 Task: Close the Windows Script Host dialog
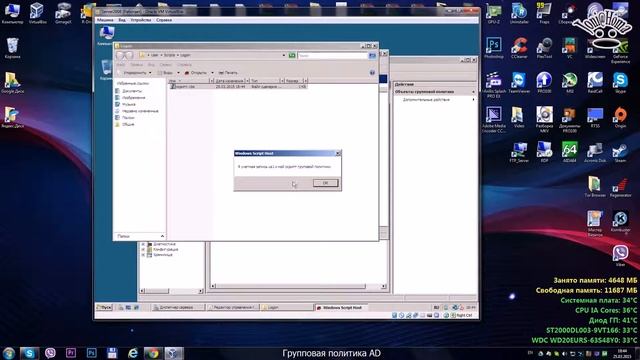pos(338,153)
